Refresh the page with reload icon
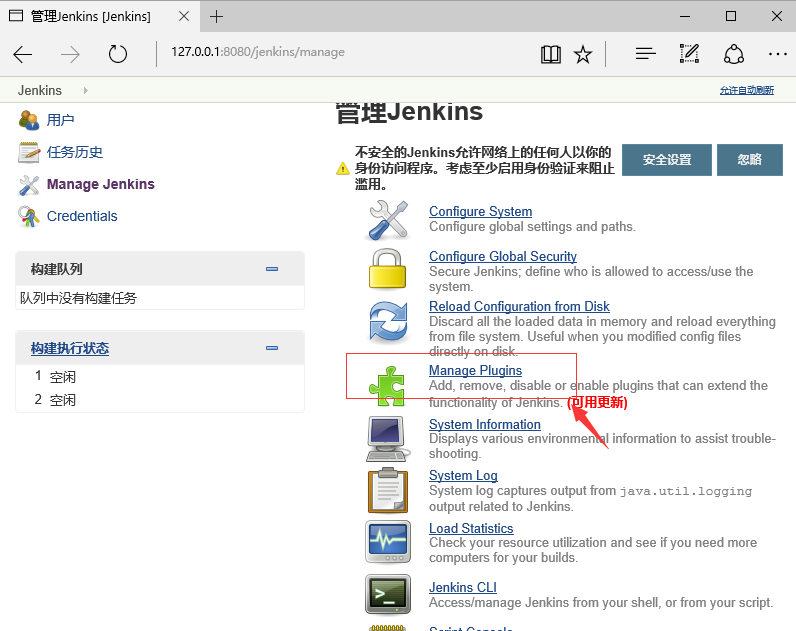 coord(118,53)
